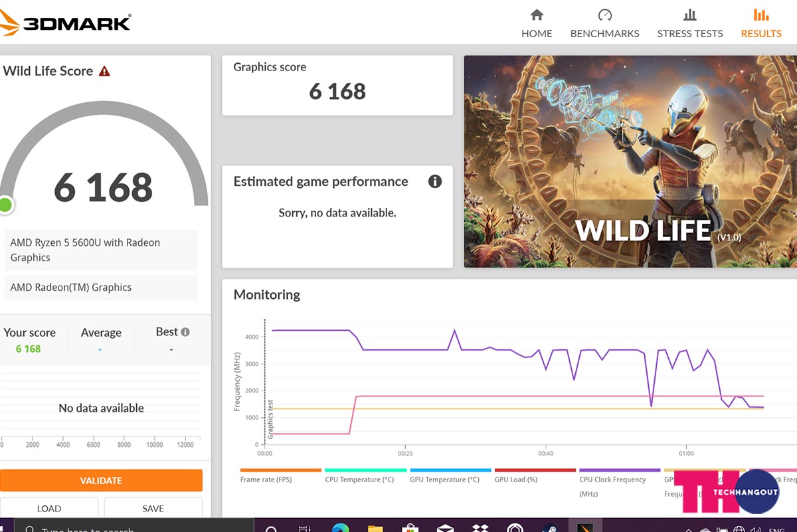This screenshot has width=797, height=532.
Task: Click the Estimated game performance heading
Action: [x=321, y=181]
